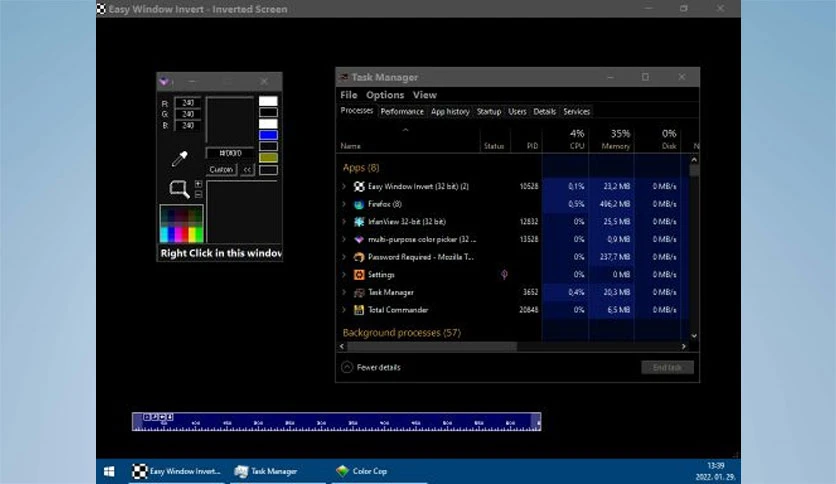Click the Firefox process icon
Viewport: 836px width, 484px height.
pos(359,204)
